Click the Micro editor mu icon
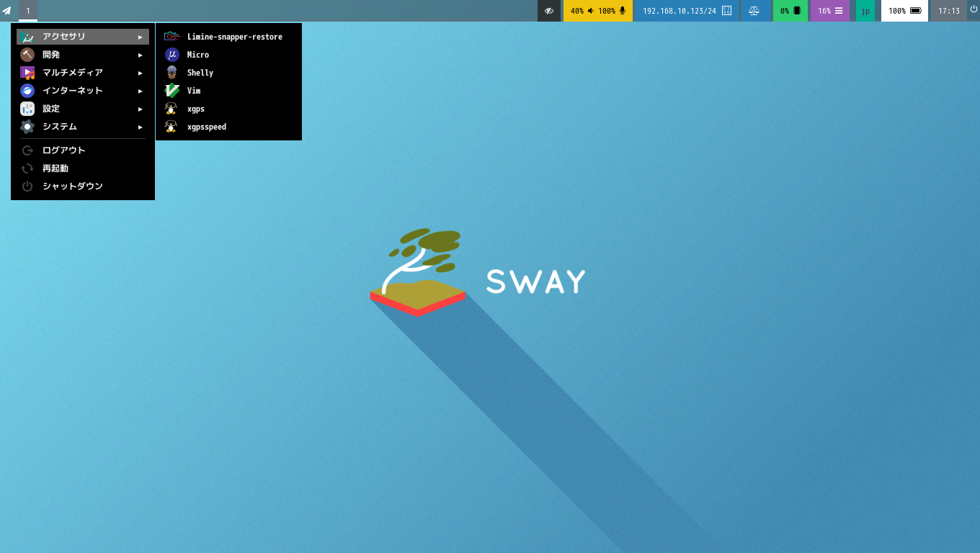 [x=171, y=55]
